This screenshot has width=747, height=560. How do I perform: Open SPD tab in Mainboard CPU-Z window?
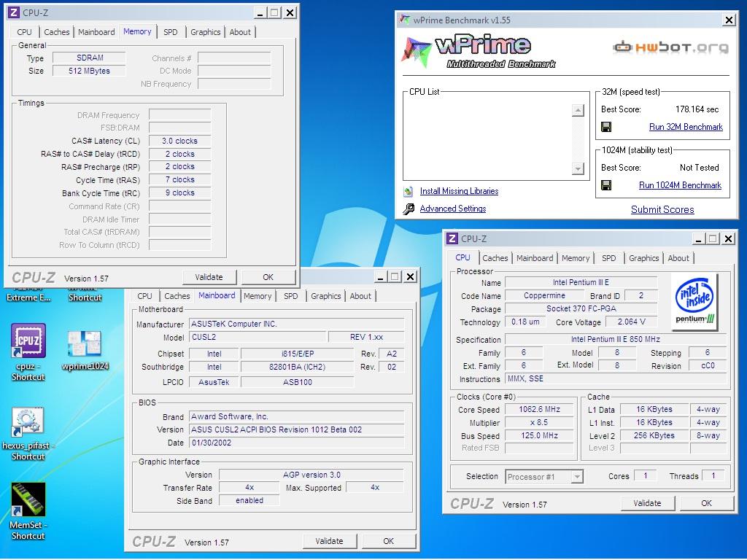(290, 296)
